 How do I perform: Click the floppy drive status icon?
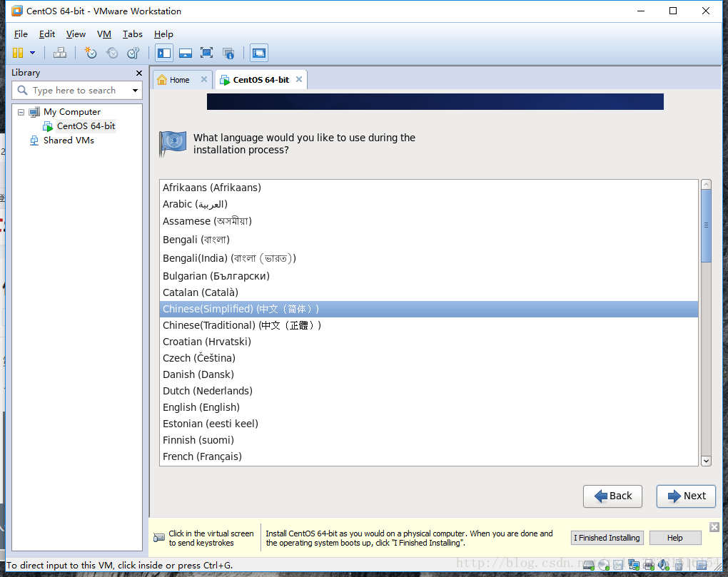[x=618, y=565]
